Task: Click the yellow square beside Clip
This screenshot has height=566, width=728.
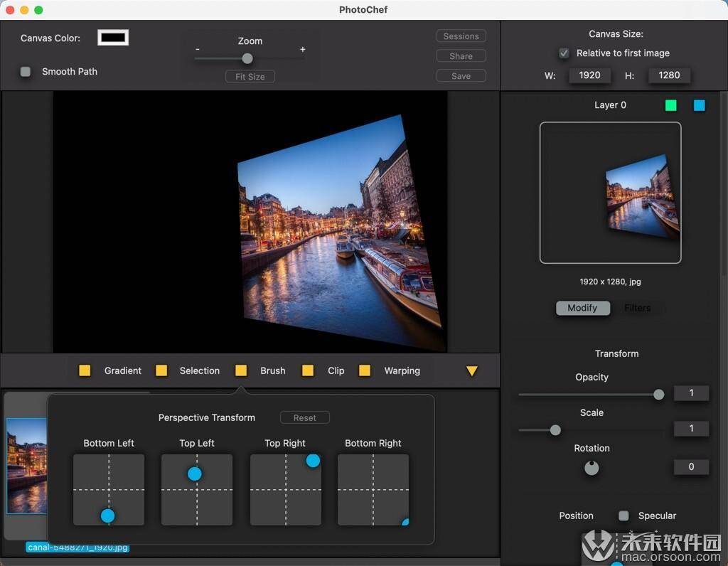Action: pyautogui.click(x=307, y=370)
